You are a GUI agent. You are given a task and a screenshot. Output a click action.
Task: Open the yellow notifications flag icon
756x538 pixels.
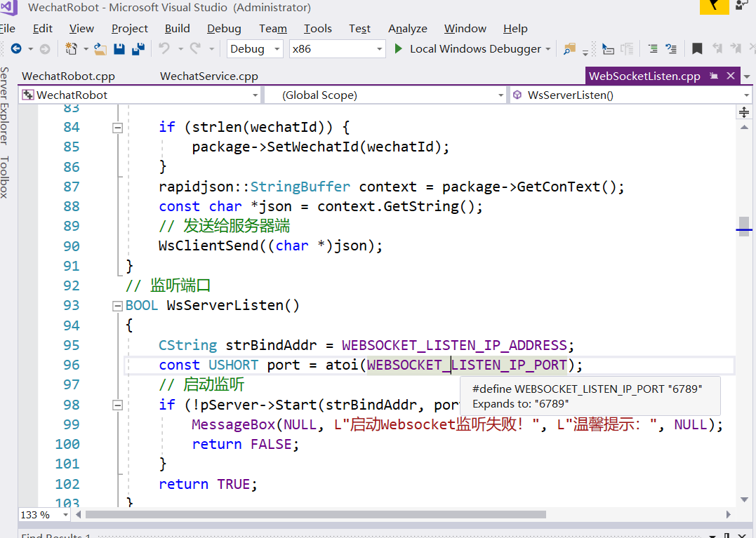[715, 6]
